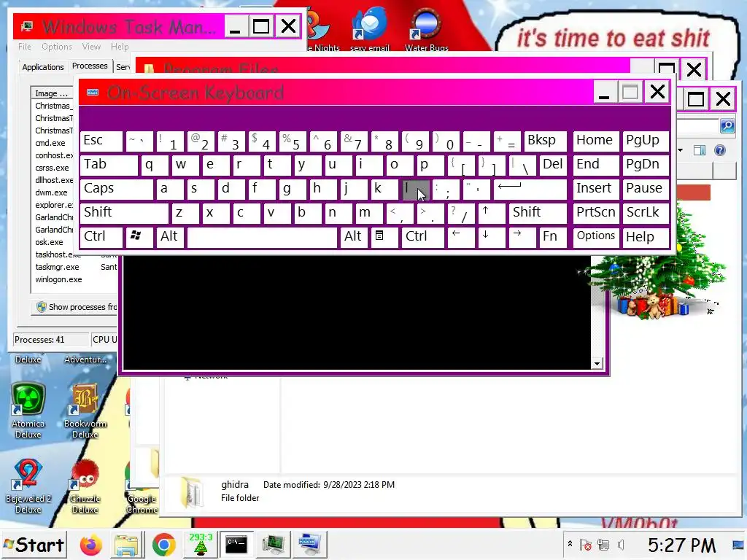Toggle the right Shift key
747x560 pixels.
click(x=538, y=213)
